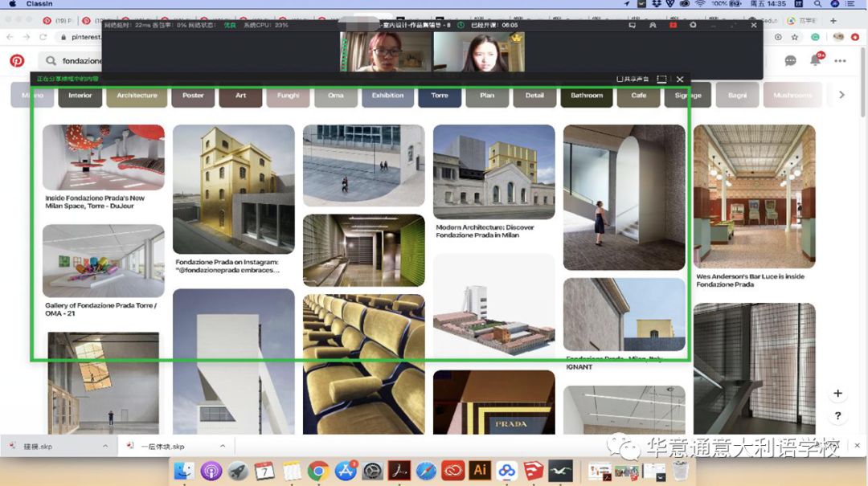Open 'Fondazione Prada on Instagram' pin title
868x486 pixels.
(x=227, y=266)
